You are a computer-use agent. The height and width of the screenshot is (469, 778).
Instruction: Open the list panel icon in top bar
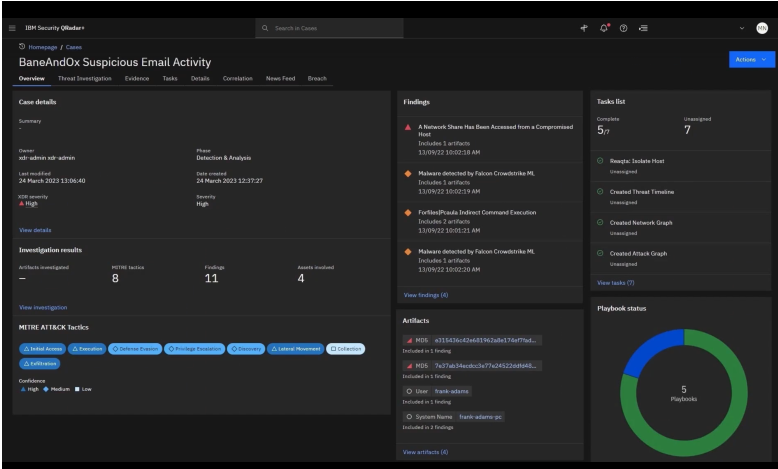click(644, 28)
